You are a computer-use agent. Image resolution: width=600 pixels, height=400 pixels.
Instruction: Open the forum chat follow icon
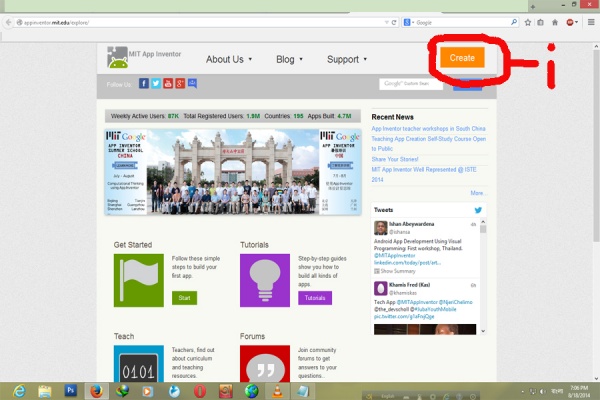(x=192, y=83)
